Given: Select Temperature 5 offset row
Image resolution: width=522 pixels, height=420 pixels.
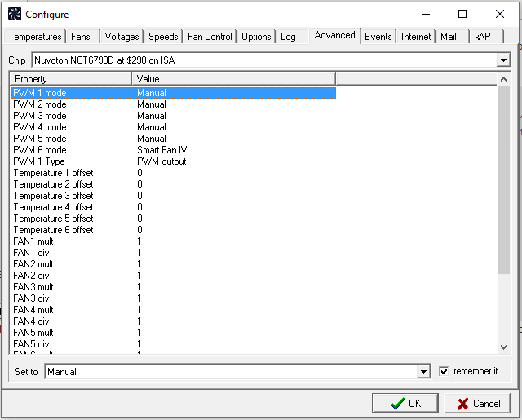Looking at the screenshot, I should tap(174, 219).
